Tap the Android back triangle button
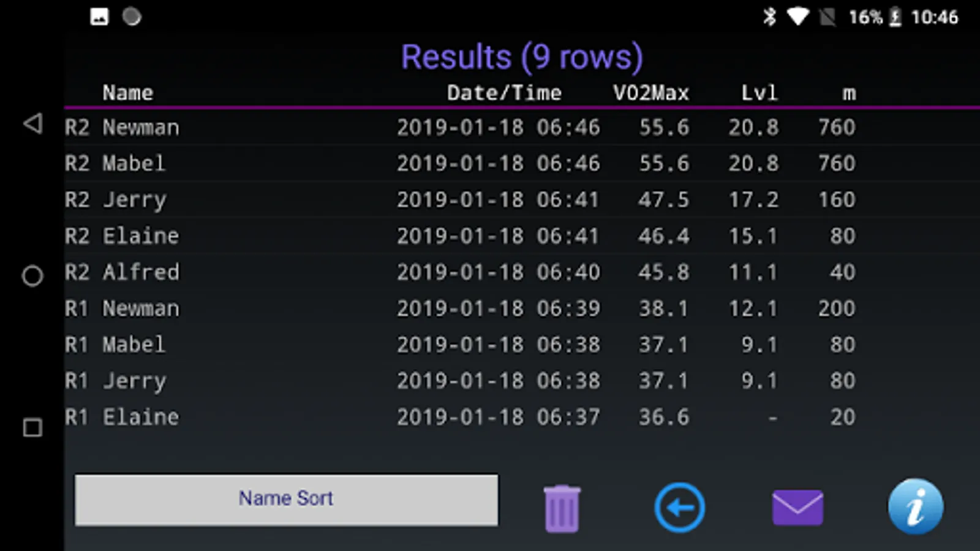This screenshot has height=551, width=980. [32, 124]
